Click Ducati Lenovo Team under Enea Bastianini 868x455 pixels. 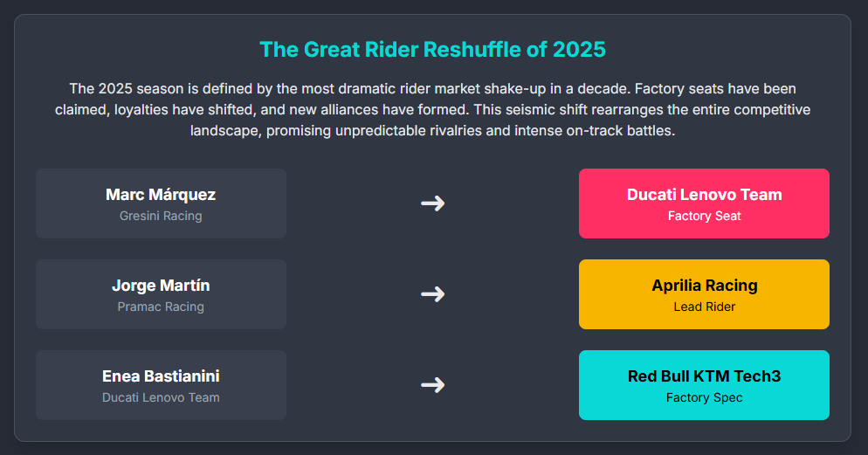pyautogui.click(x=161, y=397)
